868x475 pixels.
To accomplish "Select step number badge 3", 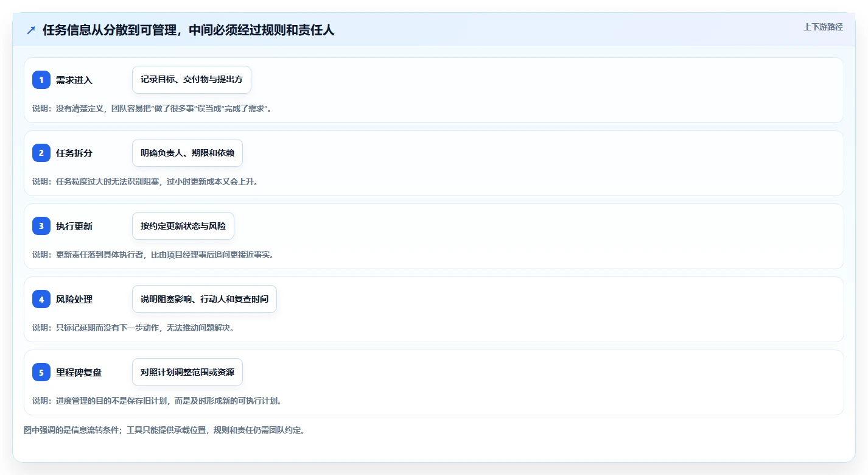I will pos(41,226).
